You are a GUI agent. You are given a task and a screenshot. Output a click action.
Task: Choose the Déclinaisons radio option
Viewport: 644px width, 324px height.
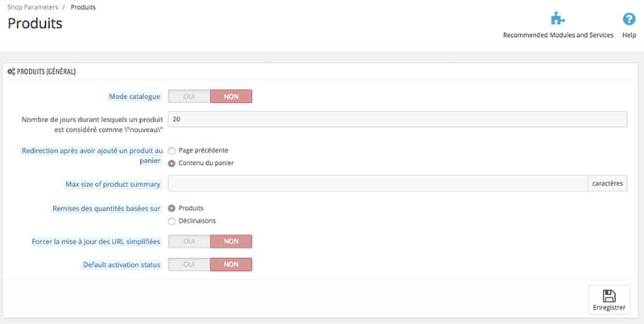tap(172, 221)
